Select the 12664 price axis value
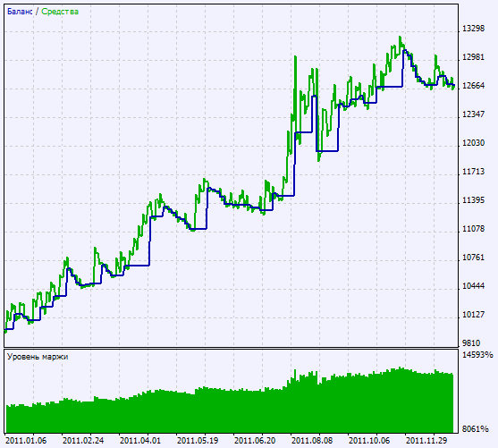The image size is (498, 448). pos(473,86)
